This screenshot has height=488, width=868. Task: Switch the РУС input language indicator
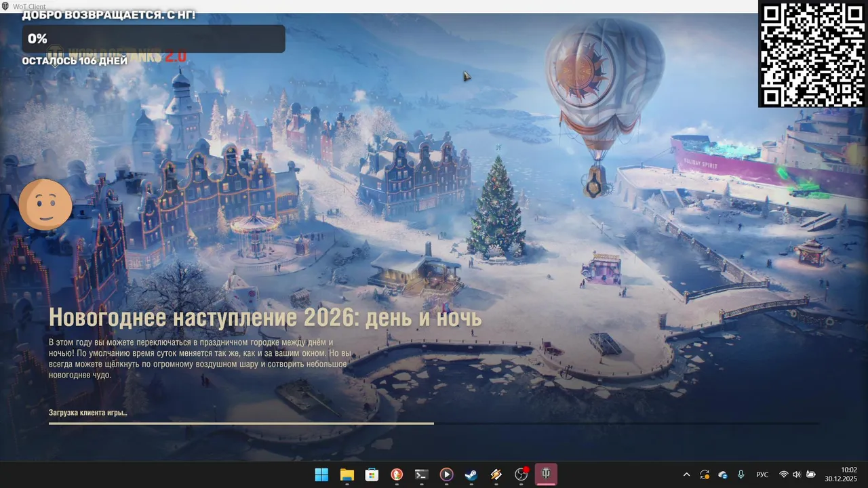point(762,474)
